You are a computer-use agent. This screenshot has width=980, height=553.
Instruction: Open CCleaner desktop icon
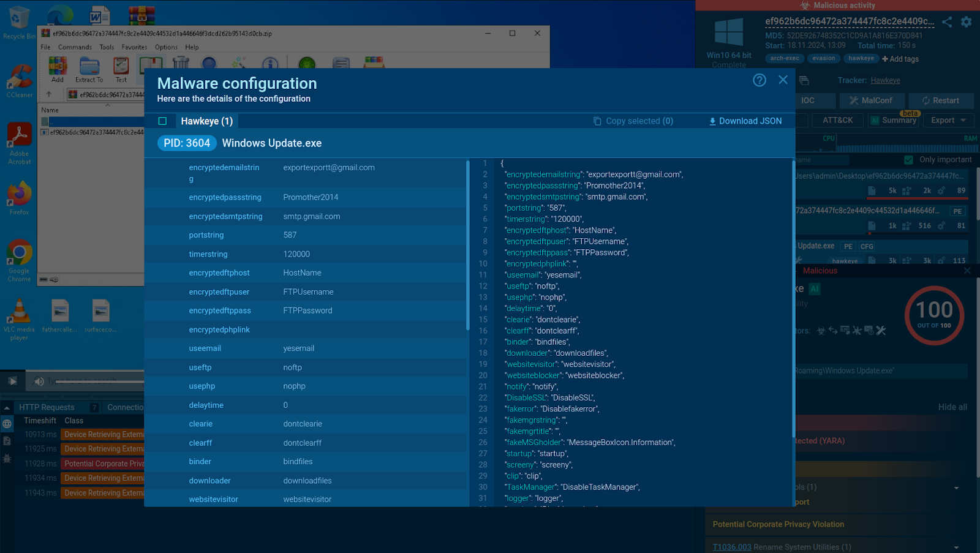[19, 81]
